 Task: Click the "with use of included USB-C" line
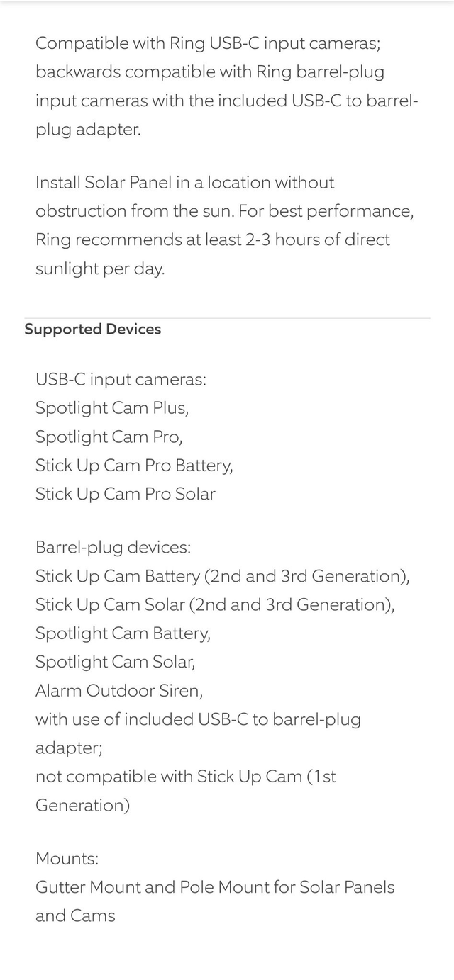tap(198, 719)
